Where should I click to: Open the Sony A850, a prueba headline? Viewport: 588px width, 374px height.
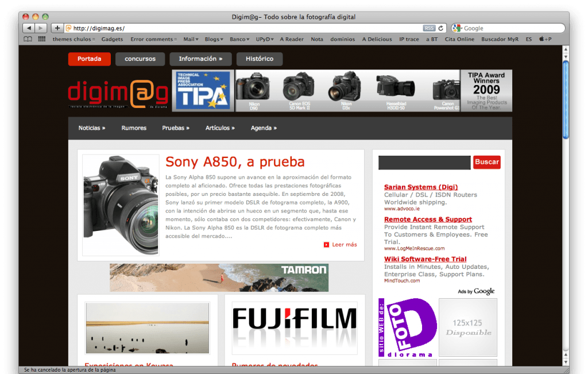coord(235,161)
